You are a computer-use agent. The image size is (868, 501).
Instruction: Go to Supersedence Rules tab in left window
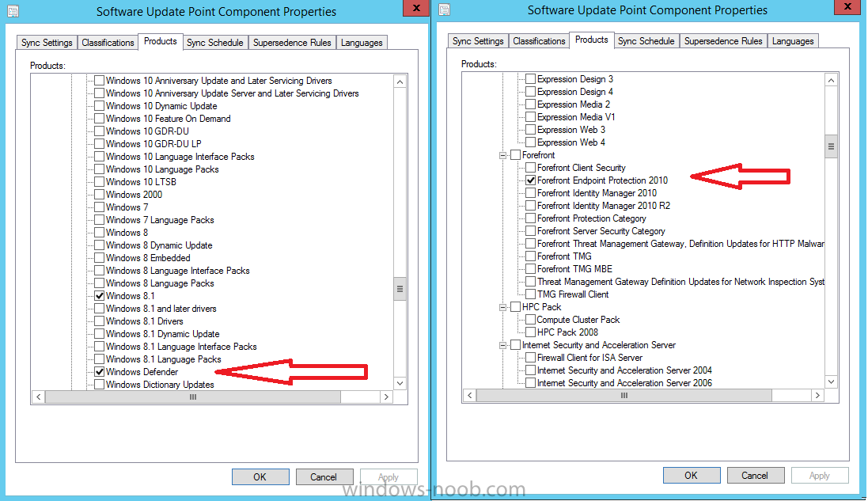292,43
